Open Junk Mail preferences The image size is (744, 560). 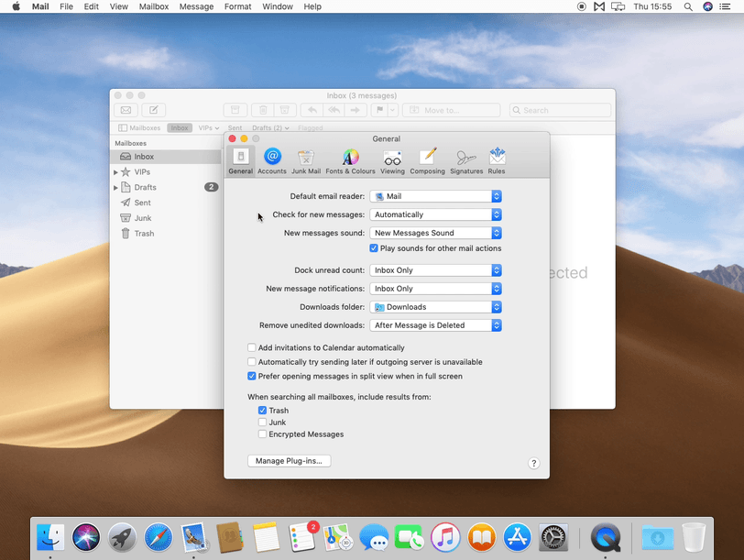(306, 160)
